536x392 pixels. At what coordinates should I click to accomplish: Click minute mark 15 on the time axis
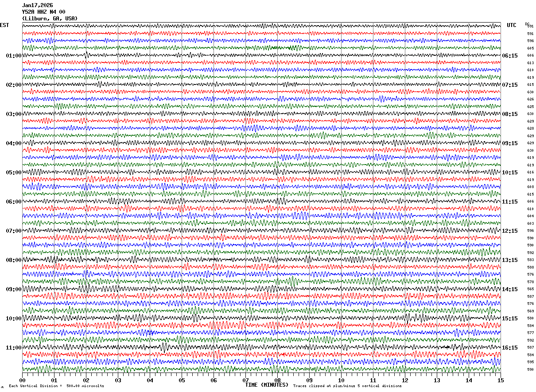[501, 380]
